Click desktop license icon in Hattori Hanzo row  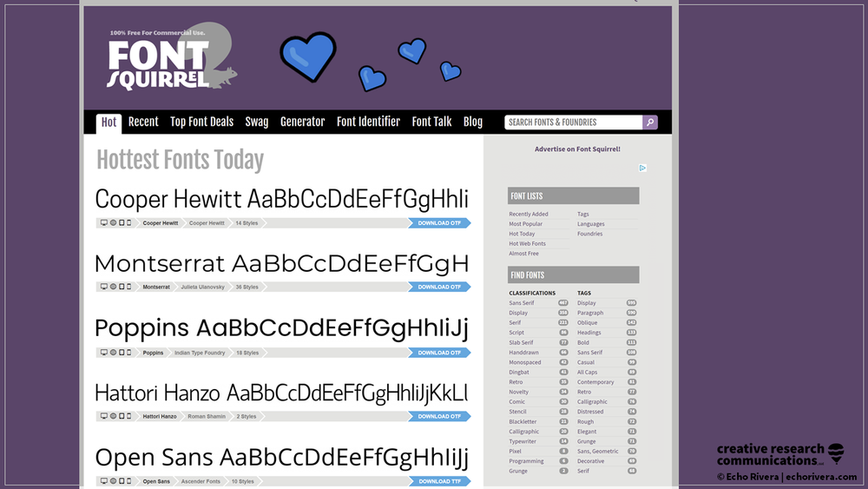pos(103,416)
